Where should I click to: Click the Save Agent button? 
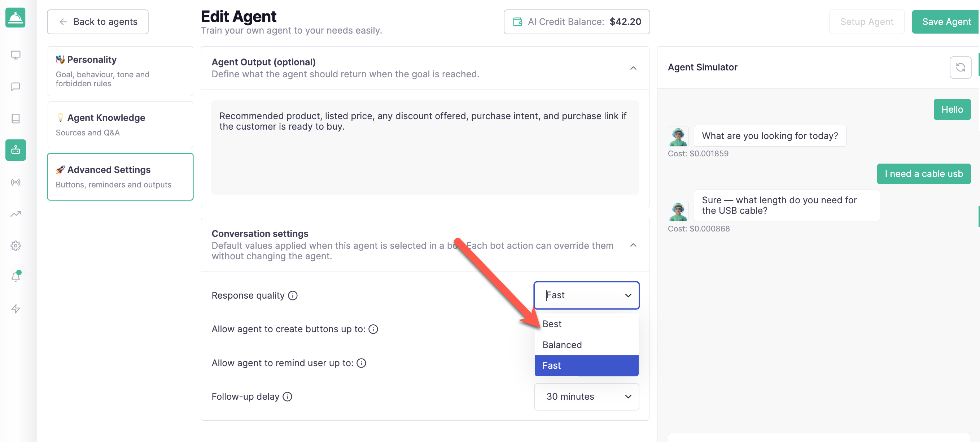tap(946, 22)
